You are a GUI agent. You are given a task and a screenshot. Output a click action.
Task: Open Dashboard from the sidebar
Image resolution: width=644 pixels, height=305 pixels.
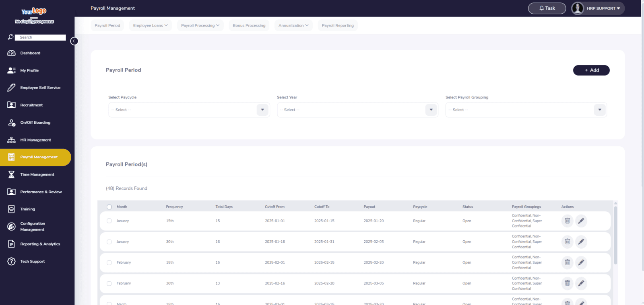[x=30, y=53]
